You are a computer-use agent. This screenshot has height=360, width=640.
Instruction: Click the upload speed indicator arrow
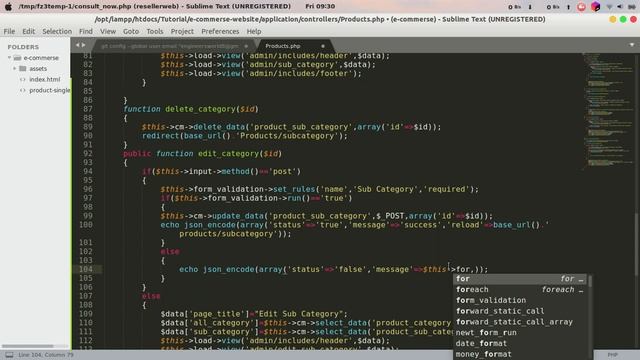click(568, 7)
